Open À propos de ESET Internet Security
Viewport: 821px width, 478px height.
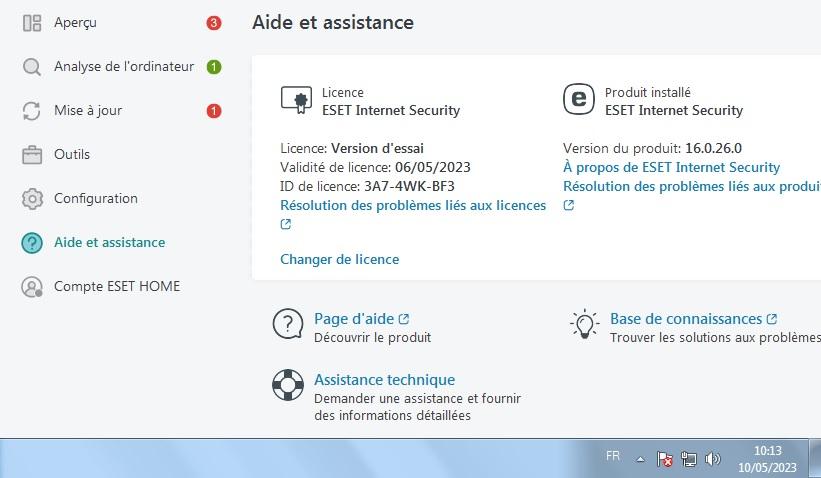point(671,167)
